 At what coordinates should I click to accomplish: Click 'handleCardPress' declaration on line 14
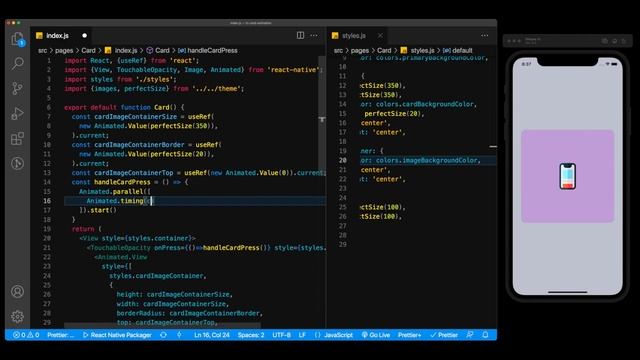click(x=122, y=182)
